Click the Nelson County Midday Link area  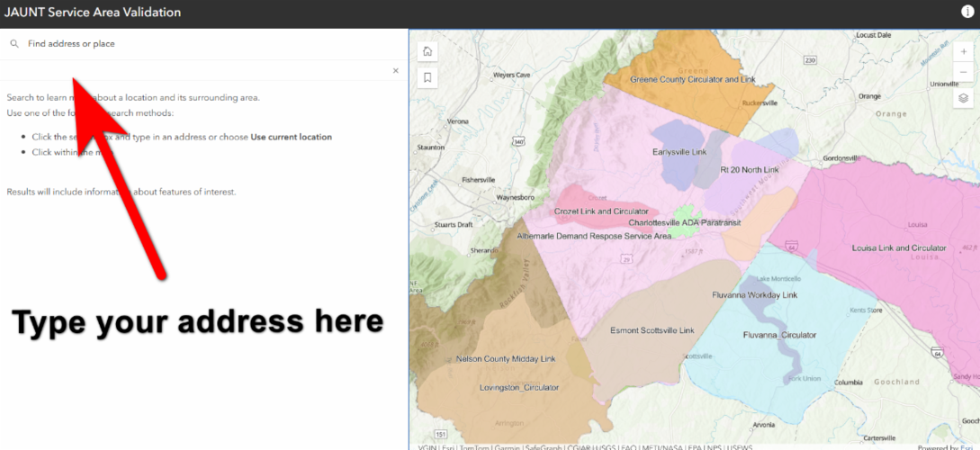pos(506,359)
